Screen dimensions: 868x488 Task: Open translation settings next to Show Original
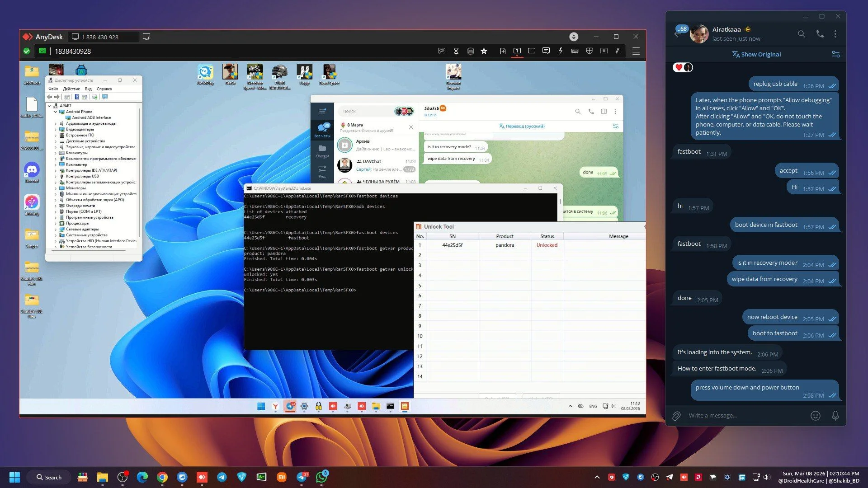pos(836,54)
